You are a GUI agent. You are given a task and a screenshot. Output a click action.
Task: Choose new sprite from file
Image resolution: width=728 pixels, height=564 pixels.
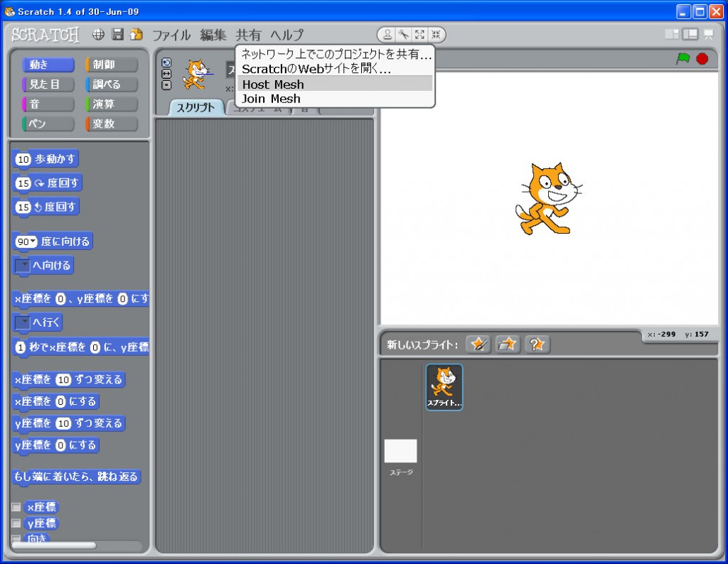coord(507,344)
